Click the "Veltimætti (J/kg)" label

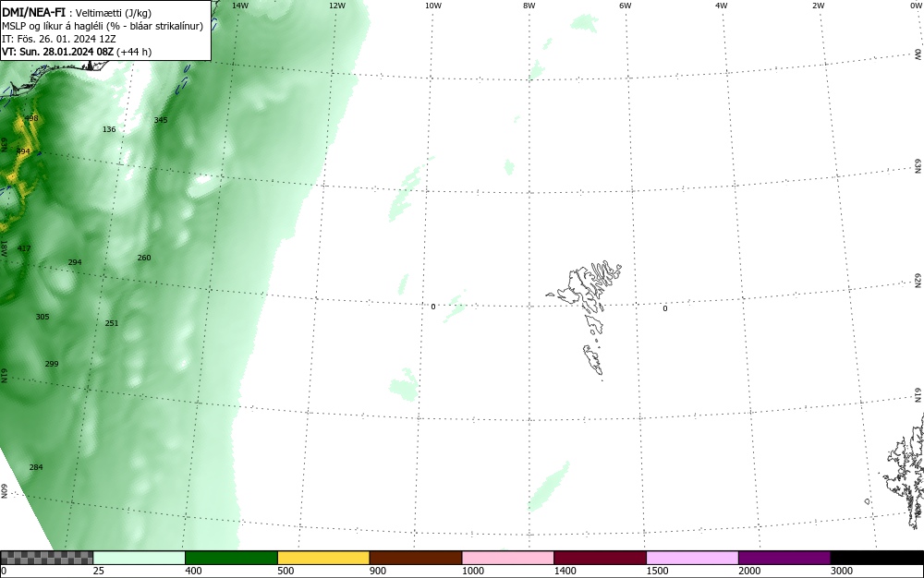tap(114, 13)
